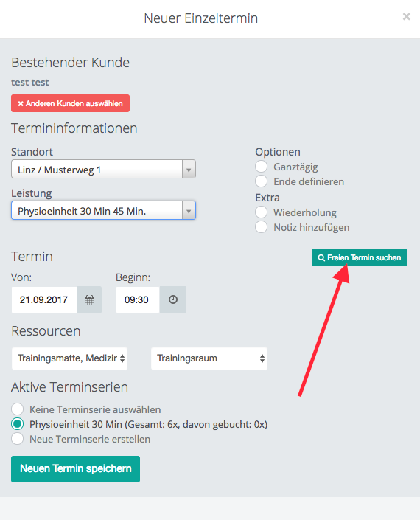
Task: Open the calendar date picker icon
Action: tap(89, 299)
